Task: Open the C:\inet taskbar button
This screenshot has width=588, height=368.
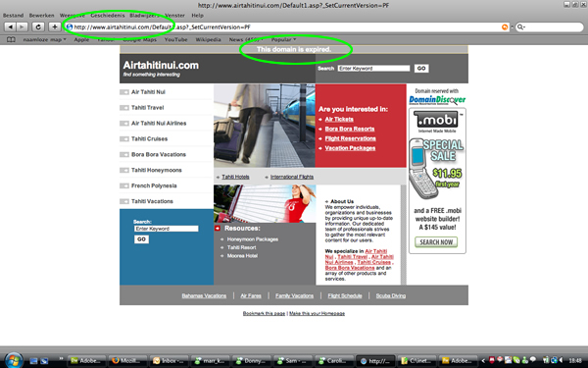Action: pos(416,361)
